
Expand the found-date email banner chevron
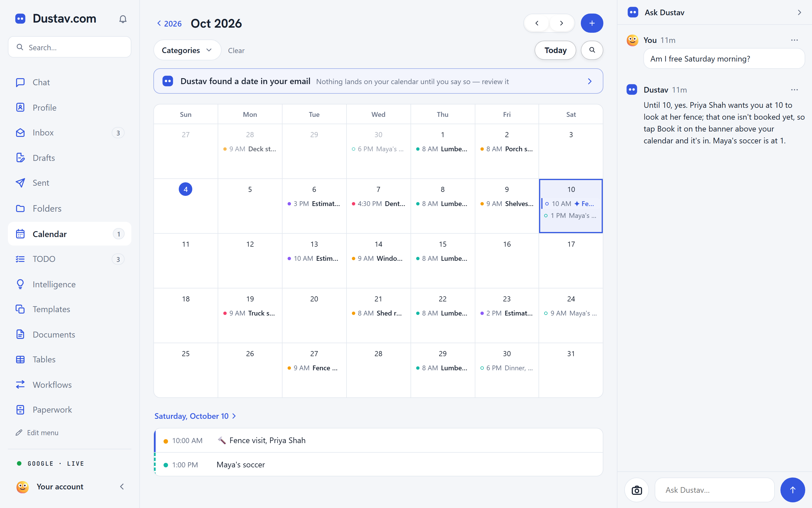click(x=590, y=81)
